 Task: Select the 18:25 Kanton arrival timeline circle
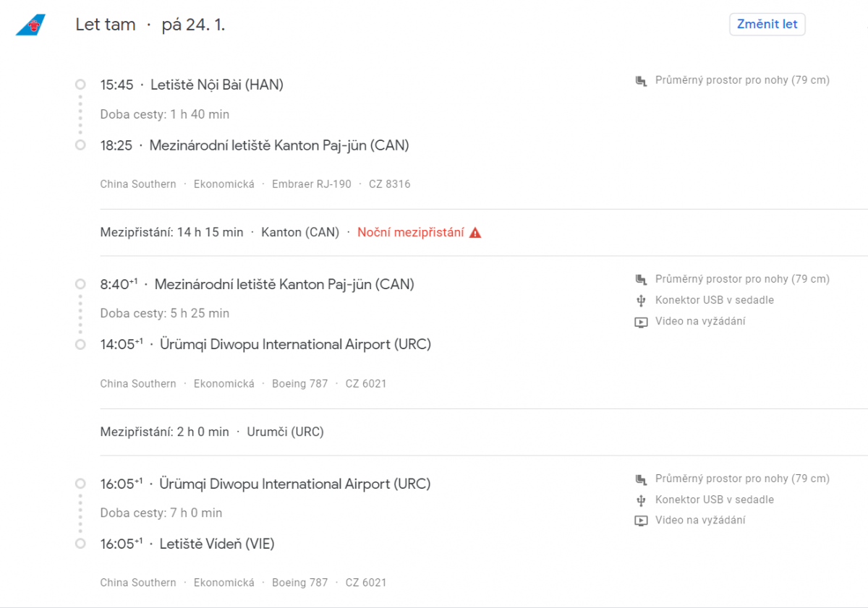80,145
